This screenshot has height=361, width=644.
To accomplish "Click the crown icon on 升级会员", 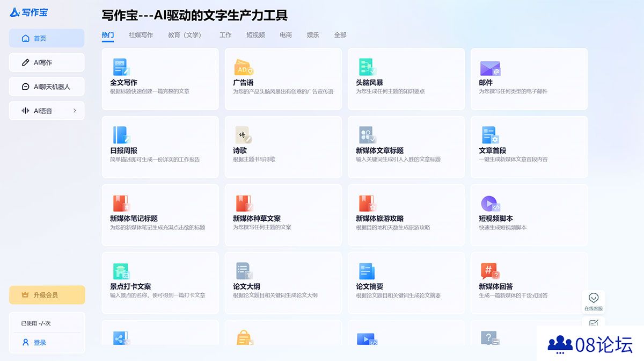I will [x=25, y=295].
